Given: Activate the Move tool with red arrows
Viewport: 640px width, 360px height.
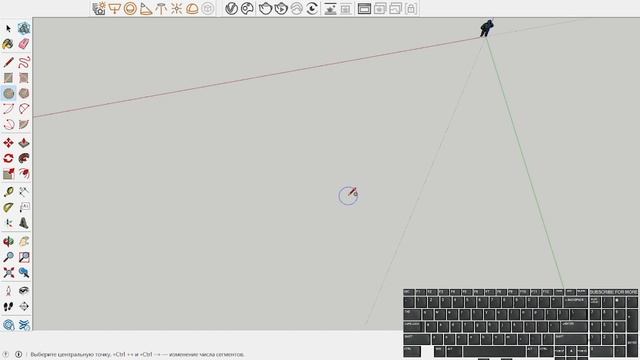Looking at the screenshot, I should point(9,143).
